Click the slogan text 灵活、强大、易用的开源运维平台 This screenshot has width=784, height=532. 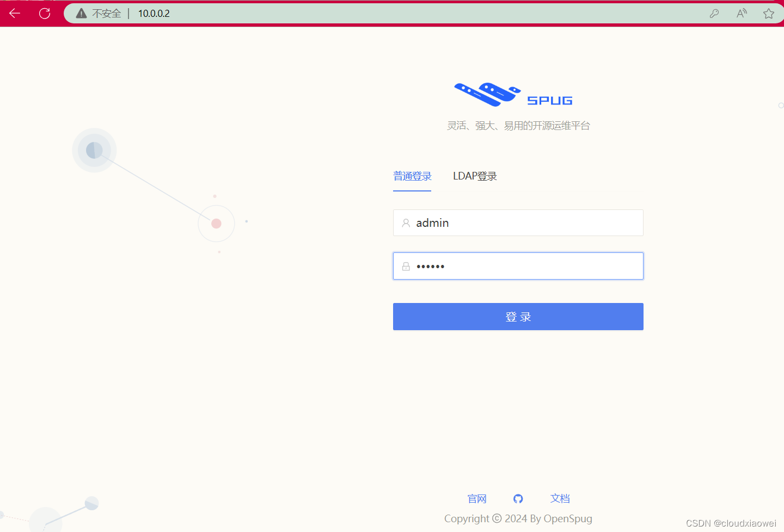point(518,126)
